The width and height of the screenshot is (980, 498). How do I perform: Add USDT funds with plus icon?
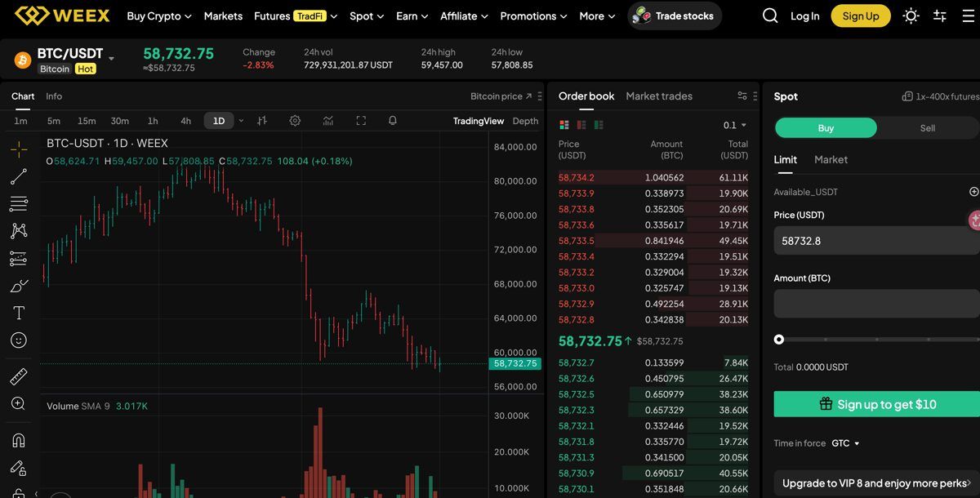973,192
